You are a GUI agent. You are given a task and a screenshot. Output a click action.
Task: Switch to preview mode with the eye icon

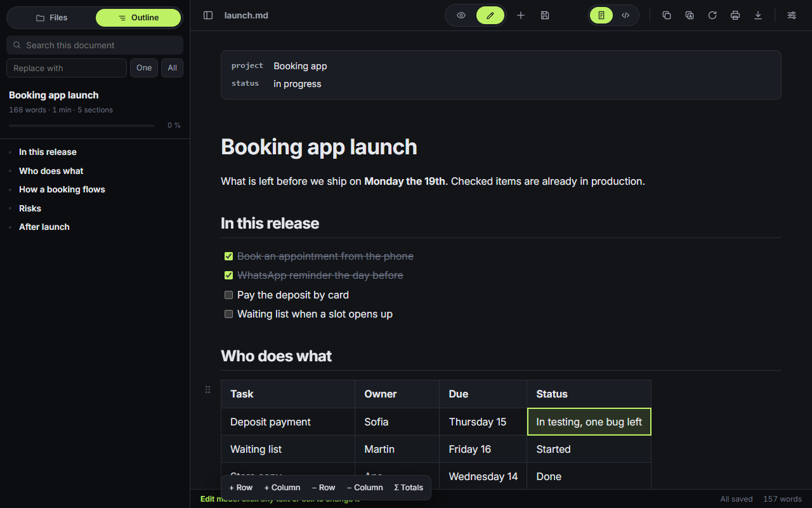(461, 15)
